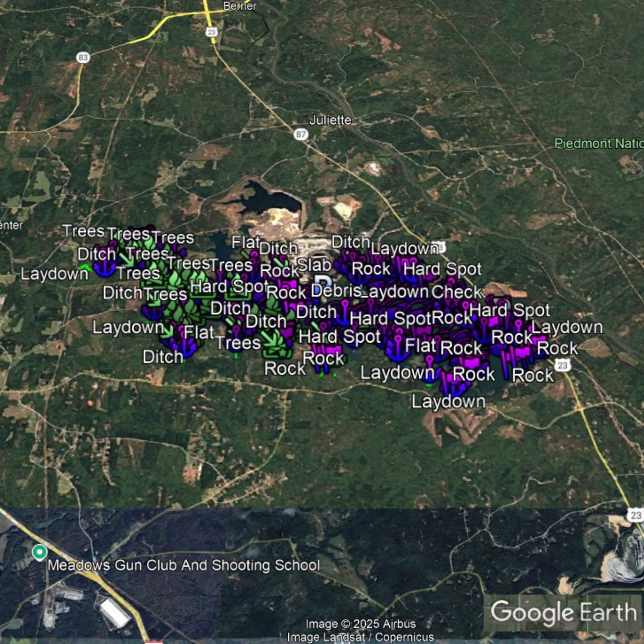Click the Juliette town label
Viewport: 644px width, 644px height.
click(330, 120)
